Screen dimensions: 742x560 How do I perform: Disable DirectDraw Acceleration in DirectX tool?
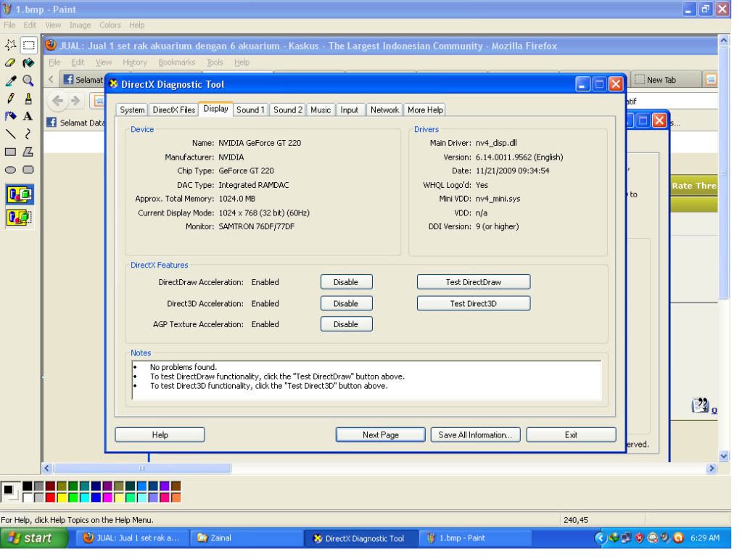(347, 282)
